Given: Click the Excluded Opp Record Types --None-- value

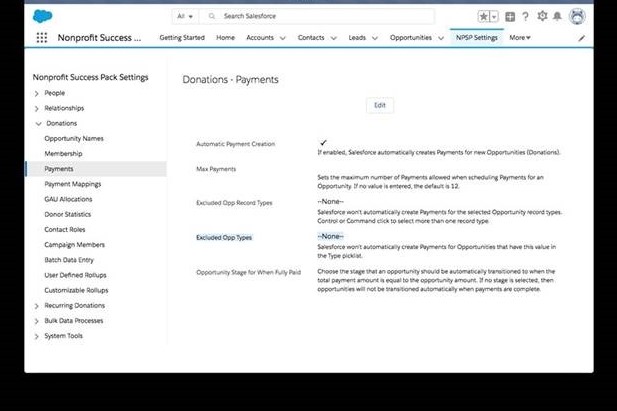Looking at the screenshot, I should pyautogui.click(x=331, y=202).
